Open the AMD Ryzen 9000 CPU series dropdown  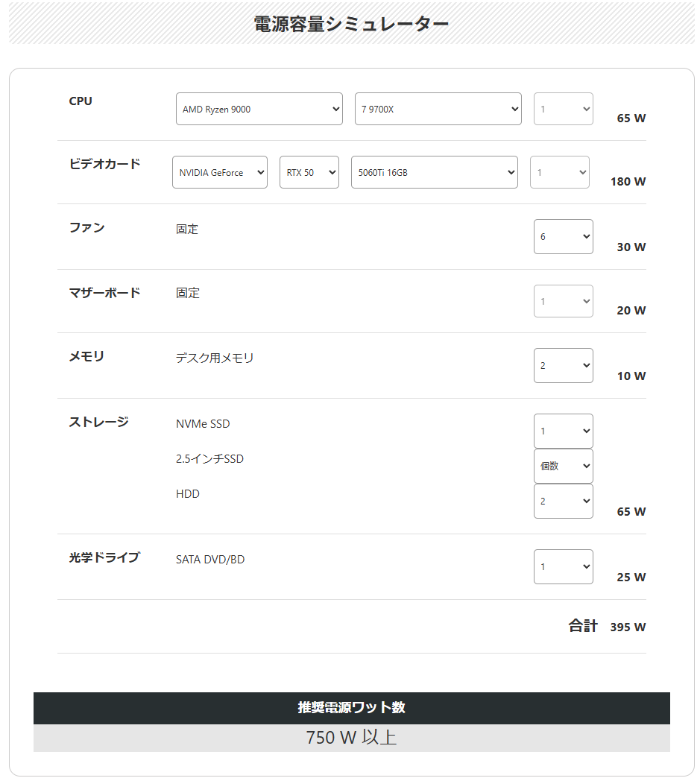(x=259, y=109)
